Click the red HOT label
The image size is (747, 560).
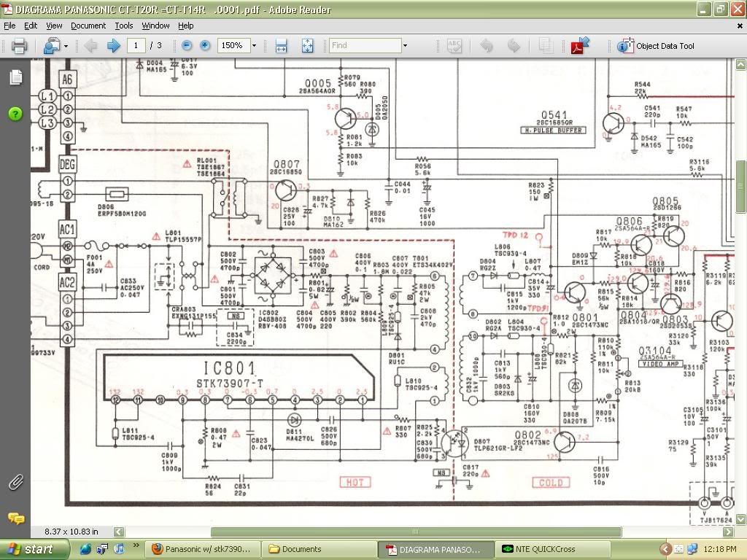click(355, 482)
